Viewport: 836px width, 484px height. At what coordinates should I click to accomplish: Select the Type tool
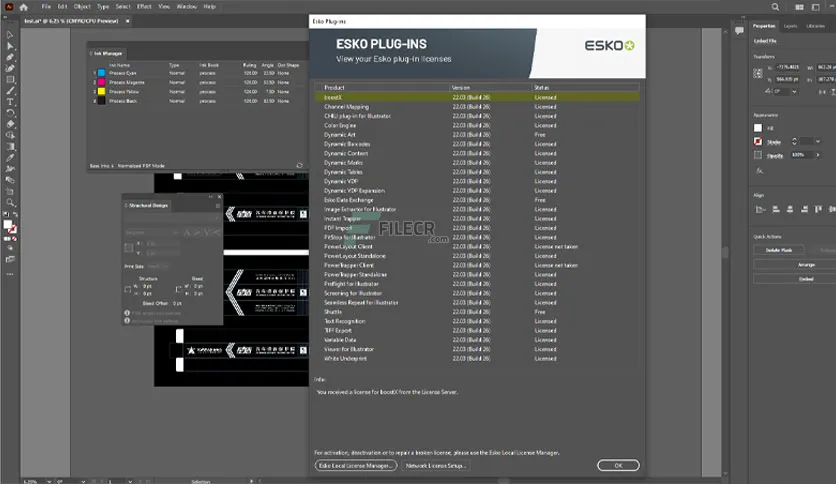coord(10,102)
